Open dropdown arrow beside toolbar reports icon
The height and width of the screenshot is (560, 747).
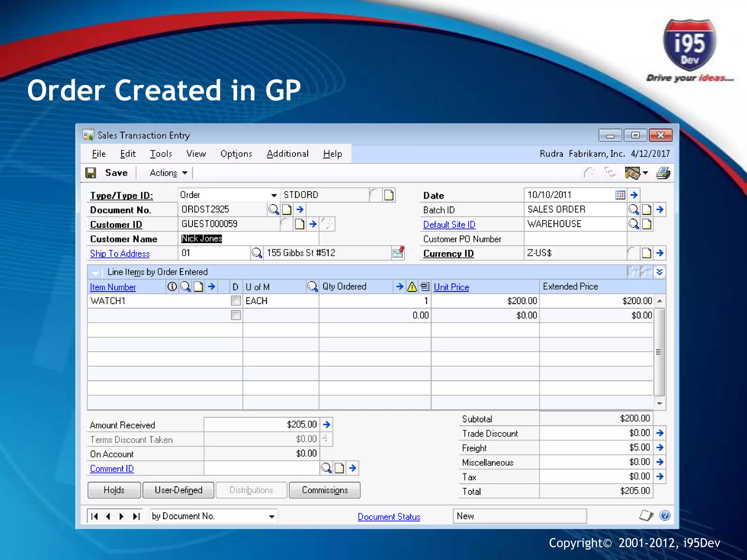[x=645, y=173]
